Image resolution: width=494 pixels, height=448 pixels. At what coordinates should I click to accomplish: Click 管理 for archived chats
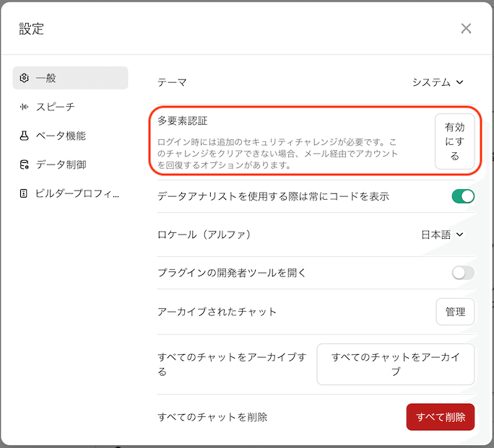coord(455,312)
